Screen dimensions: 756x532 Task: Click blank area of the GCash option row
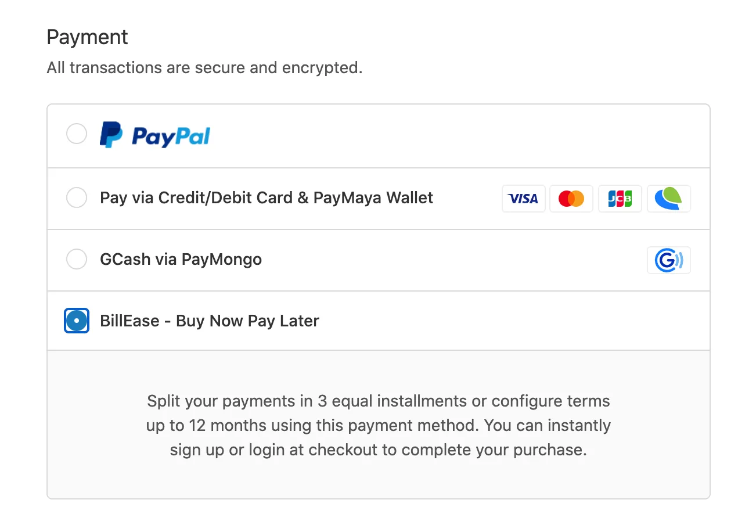pyautogui.click(x=453, y=260)
